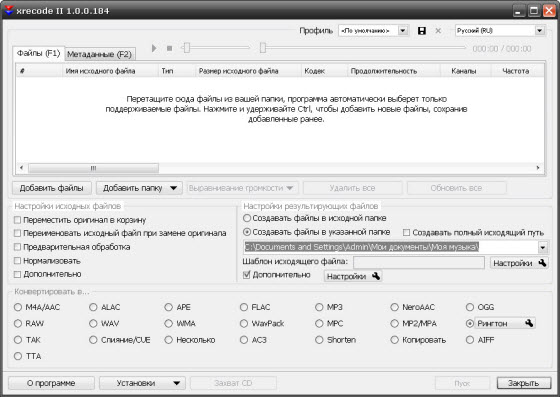560x397 pixels.
Task: Toggle Переименовать исходный файл при замене оригинала
Action: pyautogui.click(x=17, y=233)
